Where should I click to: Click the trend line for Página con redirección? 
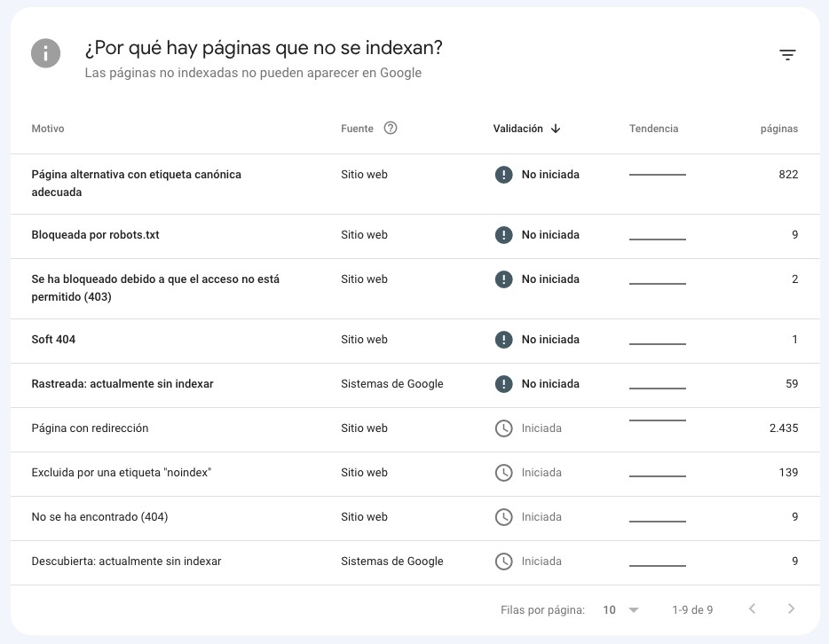tap(657, 420)
